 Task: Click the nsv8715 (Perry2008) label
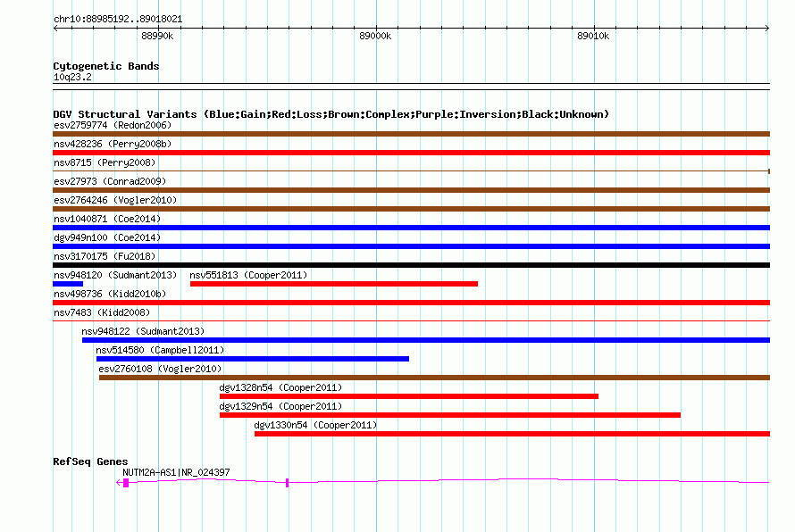[105, 162]
